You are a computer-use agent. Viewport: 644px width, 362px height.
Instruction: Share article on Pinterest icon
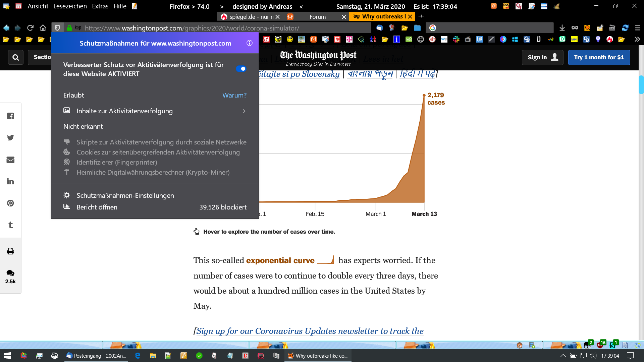10,203
